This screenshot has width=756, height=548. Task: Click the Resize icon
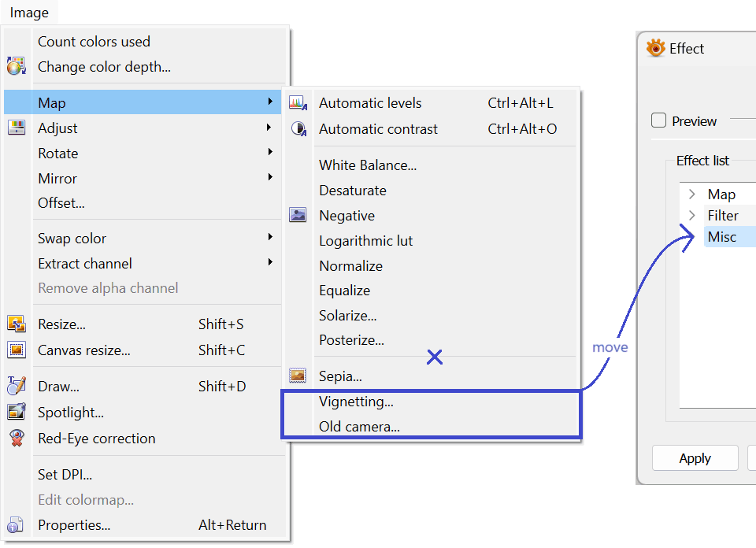17,324
